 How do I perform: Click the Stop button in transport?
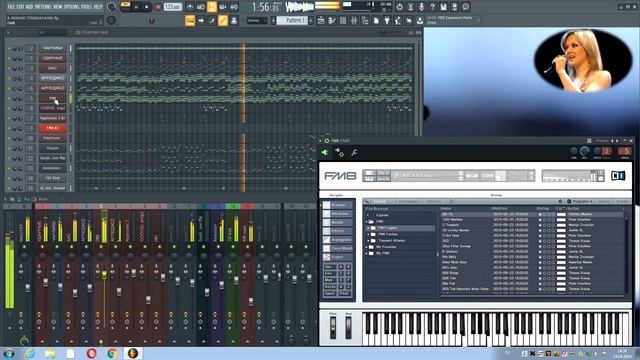click(147, 7)
